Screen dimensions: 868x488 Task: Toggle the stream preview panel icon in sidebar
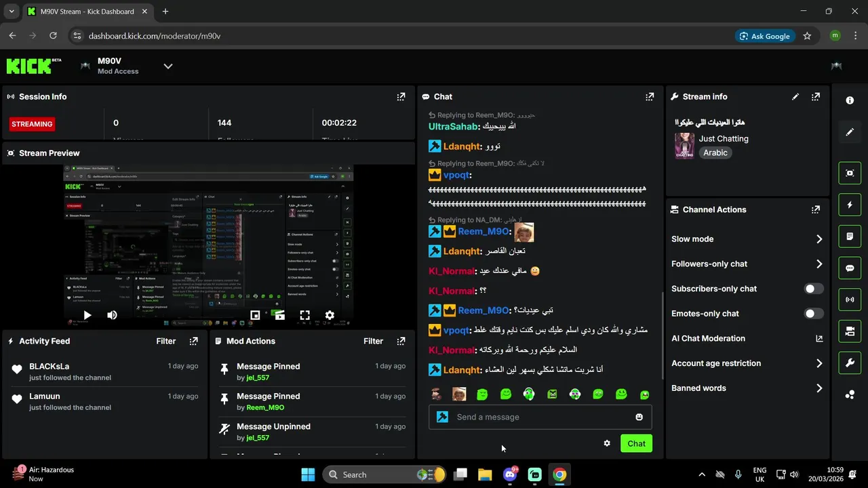click(850, 173)
